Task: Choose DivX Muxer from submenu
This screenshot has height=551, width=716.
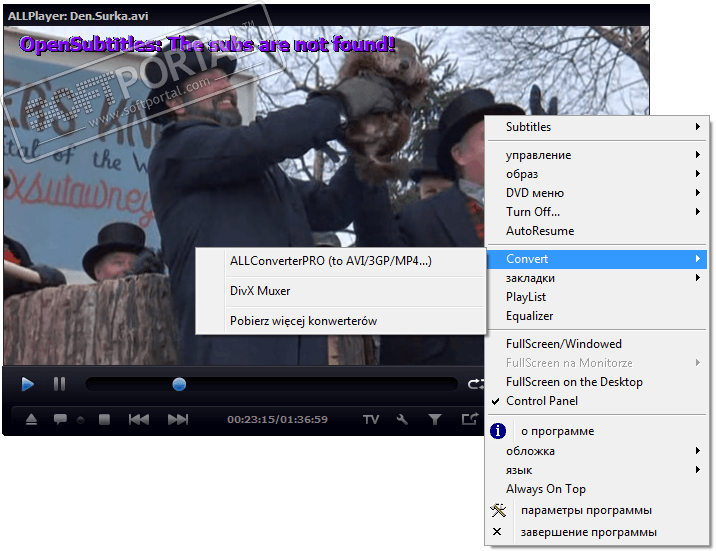Action: (x=341, y=291)
